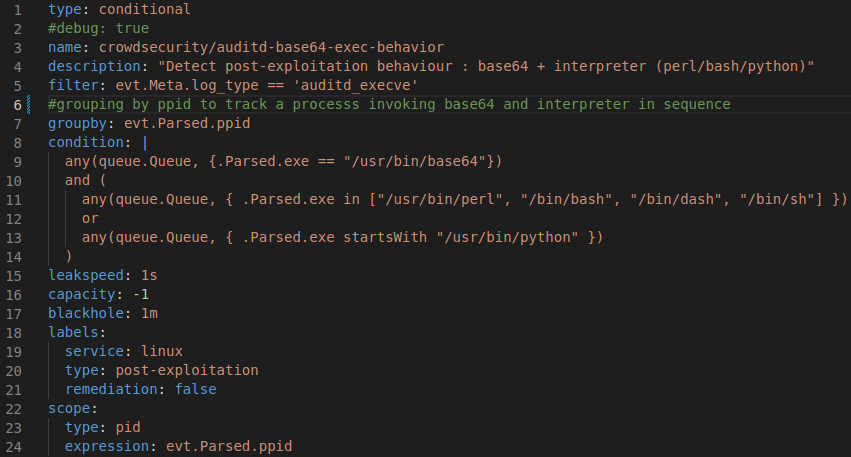
Task: Click line number 6 in the gutter
Action: pos(18,104)
